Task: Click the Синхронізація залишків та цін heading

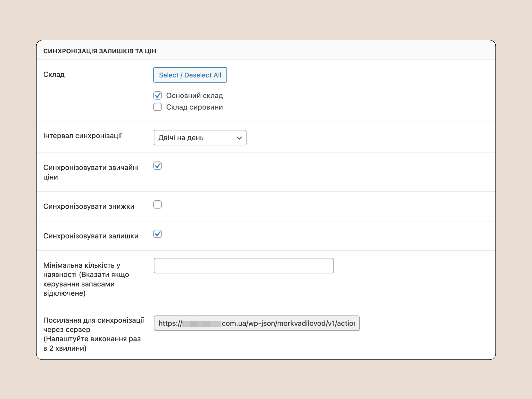Action: point(100,51)
